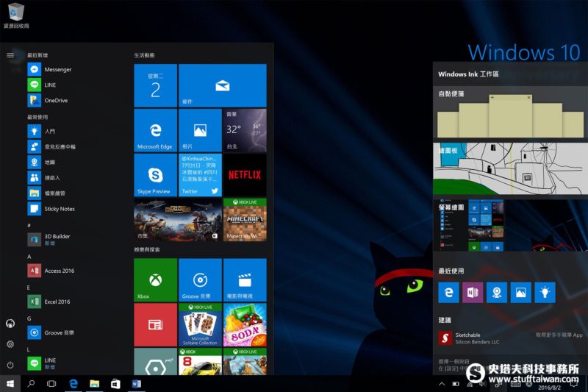Open Sticky Notes in Windows Ink workspace

pyautogui.click(x=510, y=113)
